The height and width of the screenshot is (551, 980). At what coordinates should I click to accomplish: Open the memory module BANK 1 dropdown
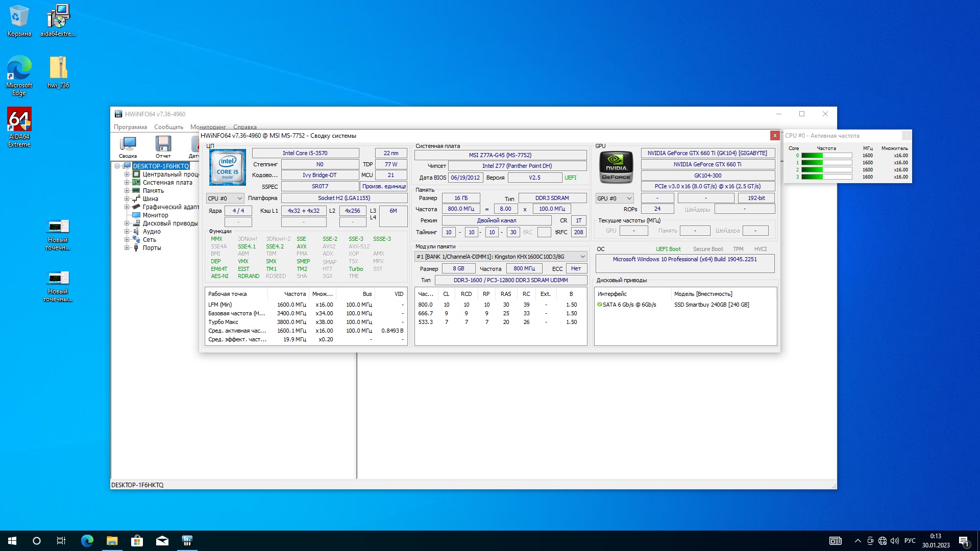click(x=501, y=257)
